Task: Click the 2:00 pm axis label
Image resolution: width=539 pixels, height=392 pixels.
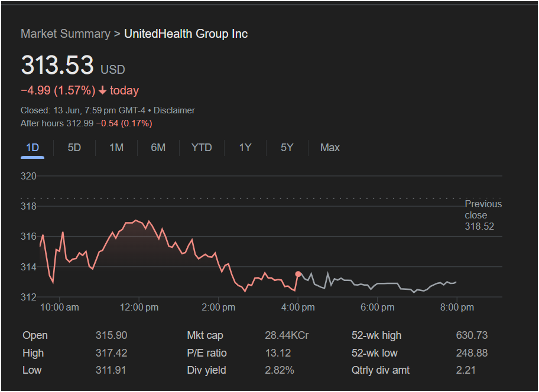Action: 219,307
